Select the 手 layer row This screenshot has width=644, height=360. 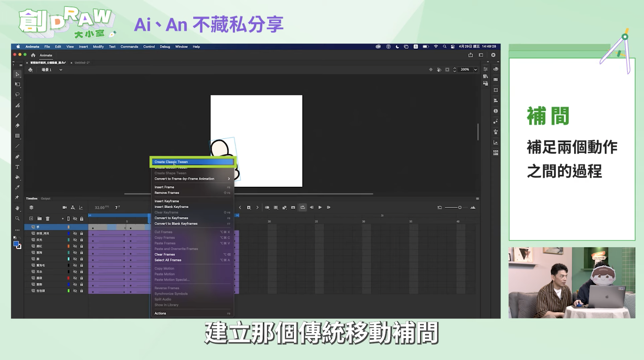[x=56, y=227]
